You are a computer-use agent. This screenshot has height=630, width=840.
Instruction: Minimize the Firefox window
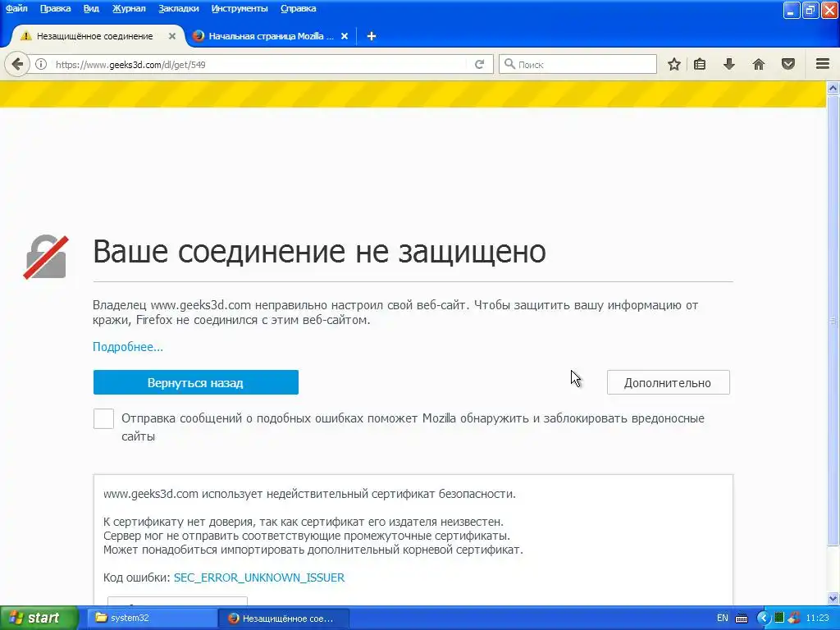[x=792, y=10]
